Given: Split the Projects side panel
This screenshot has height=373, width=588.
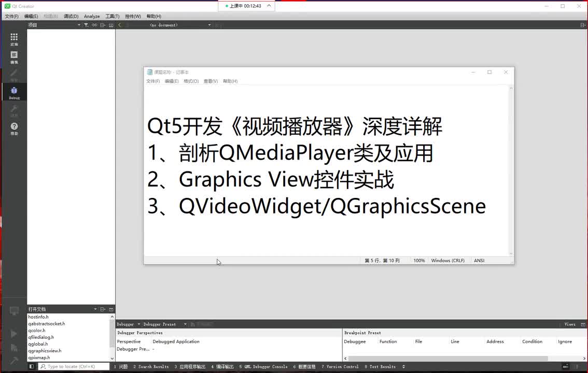Looking at the screenshot, I should pos(103,25).
